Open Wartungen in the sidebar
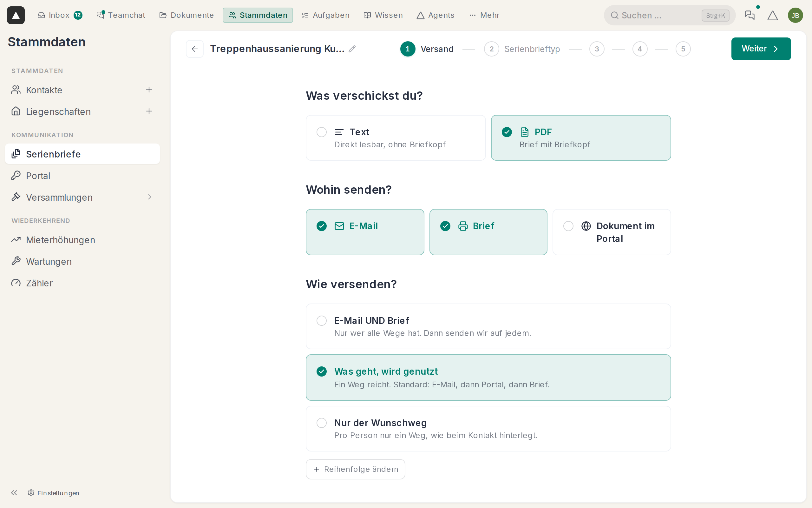This screenshot has height=508, width=812. tap(82, 261)
